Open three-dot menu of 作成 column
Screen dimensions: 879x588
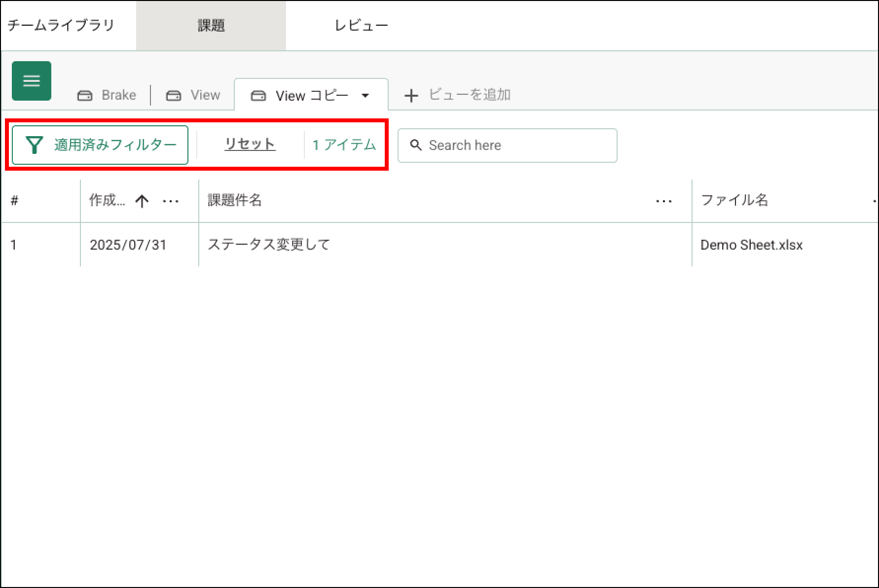click(171, 201)
